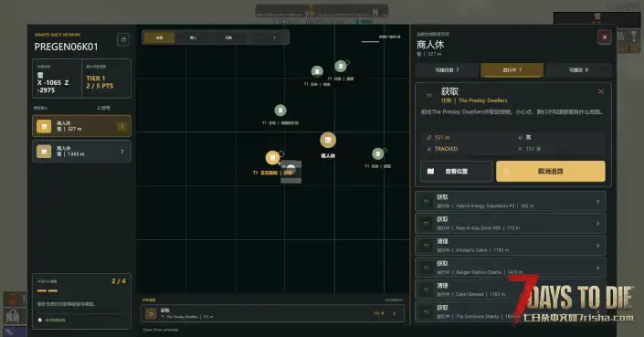Click the TRACKED status label
Screen dimensions: 644x337
pyautogui.click(x=446, y=149)
